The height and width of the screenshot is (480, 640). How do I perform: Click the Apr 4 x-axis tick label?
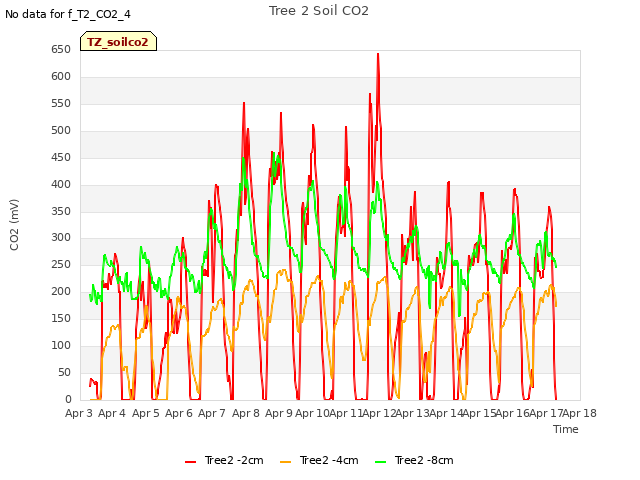click(x=112, y=413)
